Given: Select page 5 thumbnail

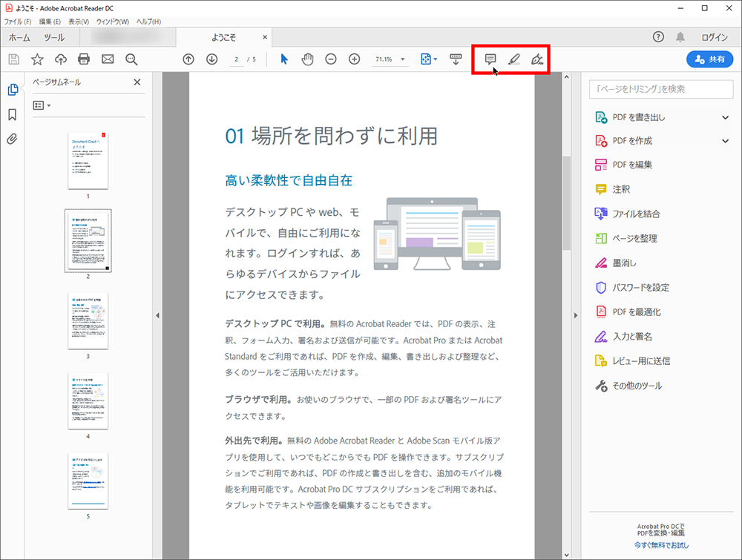Looking at the screenshot, I should coord(88,481).
